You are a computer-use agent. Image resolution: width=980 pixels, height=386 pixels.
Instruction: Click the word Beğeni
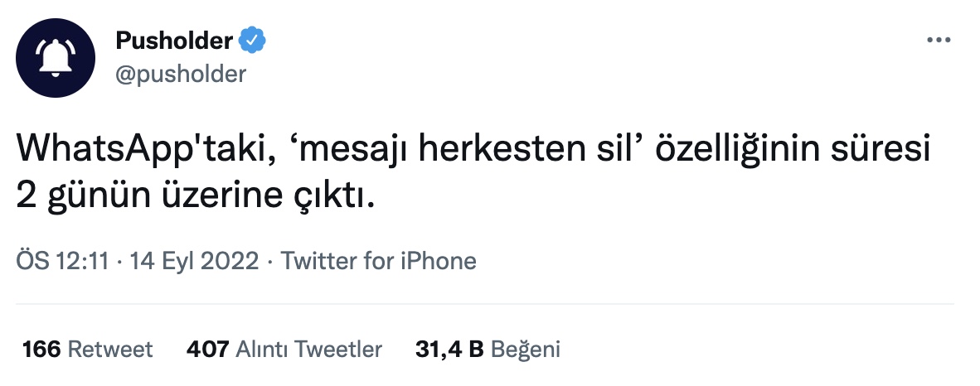526,350
